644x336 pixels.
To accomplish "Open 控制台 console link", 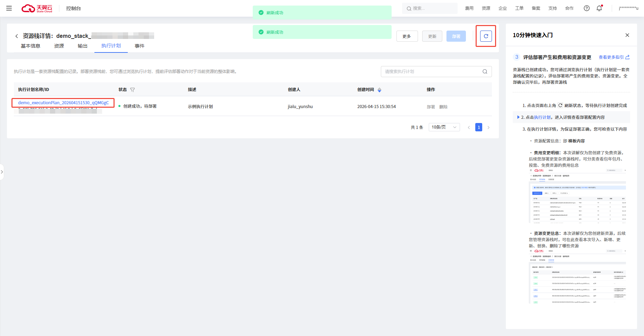I will (74, 8).
